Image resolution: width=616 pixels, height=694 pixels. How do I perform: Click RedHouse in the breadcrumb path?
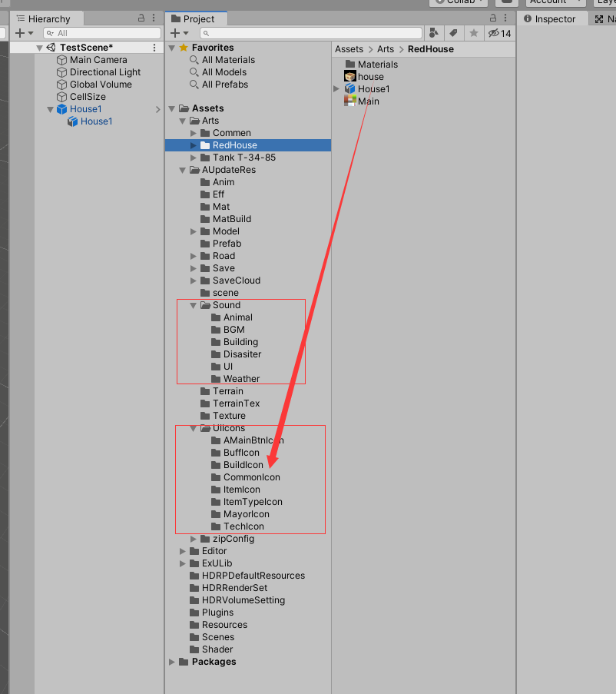431,49
